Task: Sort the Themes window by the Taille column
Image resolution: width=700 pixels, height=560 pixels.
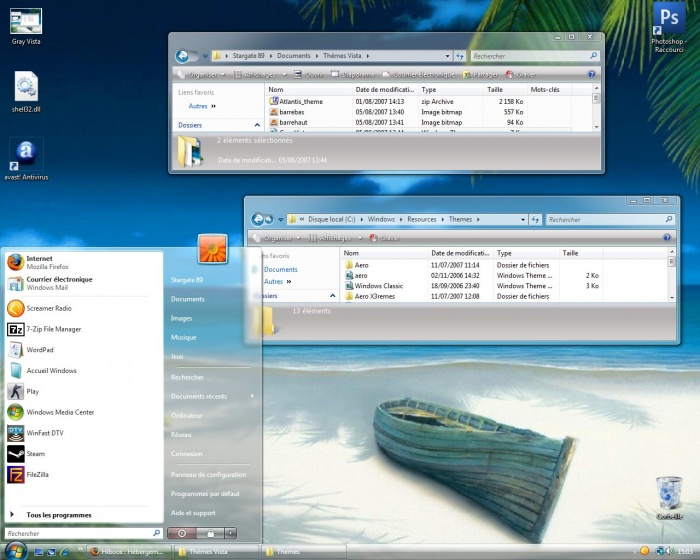Action: click(x=570, y=253)
